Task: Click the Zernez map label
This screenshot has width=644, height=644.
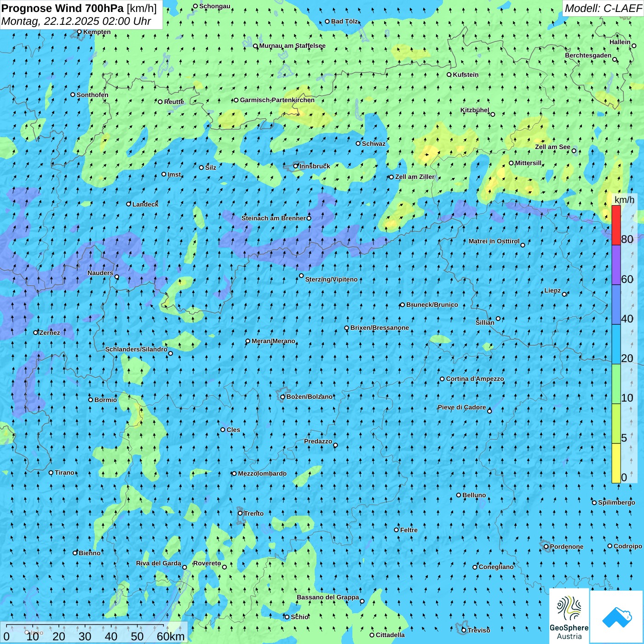Action: tap(50, 333)
